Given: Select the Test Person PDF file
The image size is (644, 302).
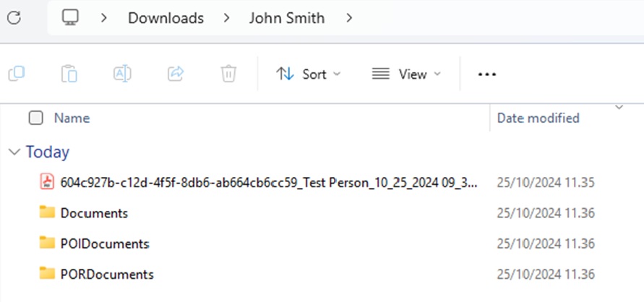Looking at the screenshot, I should coord(267,183).
